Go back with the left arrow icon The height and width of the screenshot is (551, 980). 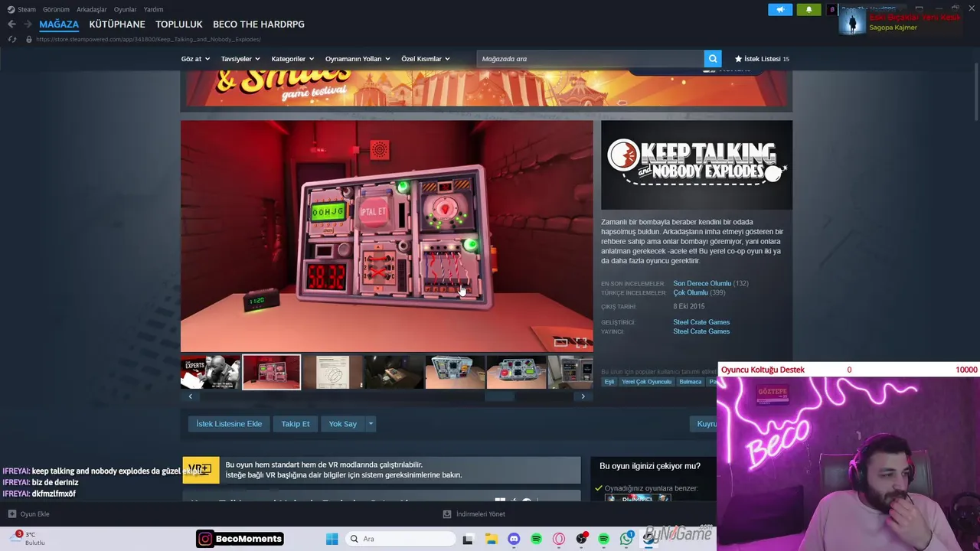click(11, 24)
